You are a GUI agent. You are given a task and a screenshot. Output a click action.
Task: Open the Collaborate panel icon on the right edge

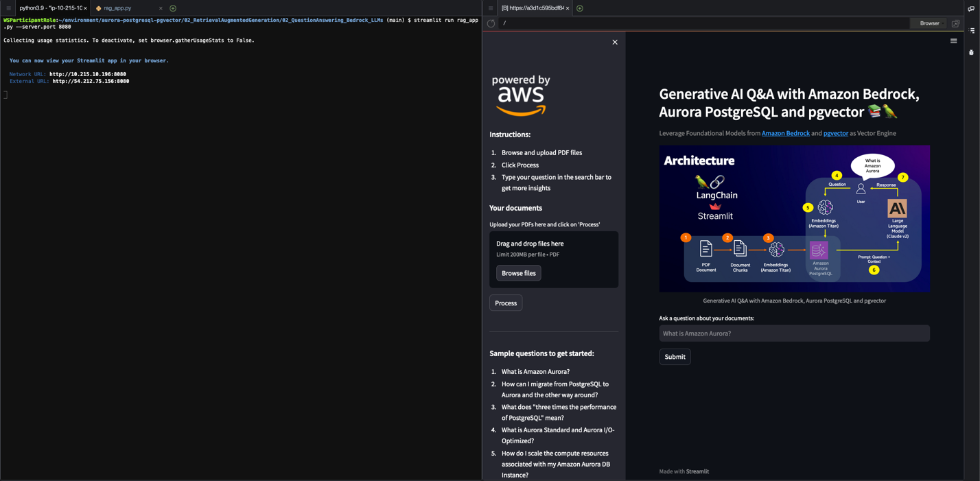pos(972,8)
